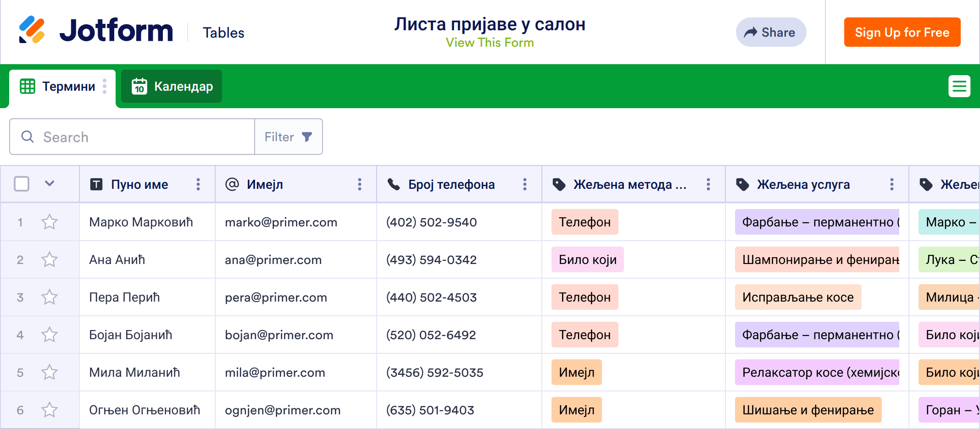Open options for Број телефона column
The image size is (980, 429).
[x=525, y=184]
